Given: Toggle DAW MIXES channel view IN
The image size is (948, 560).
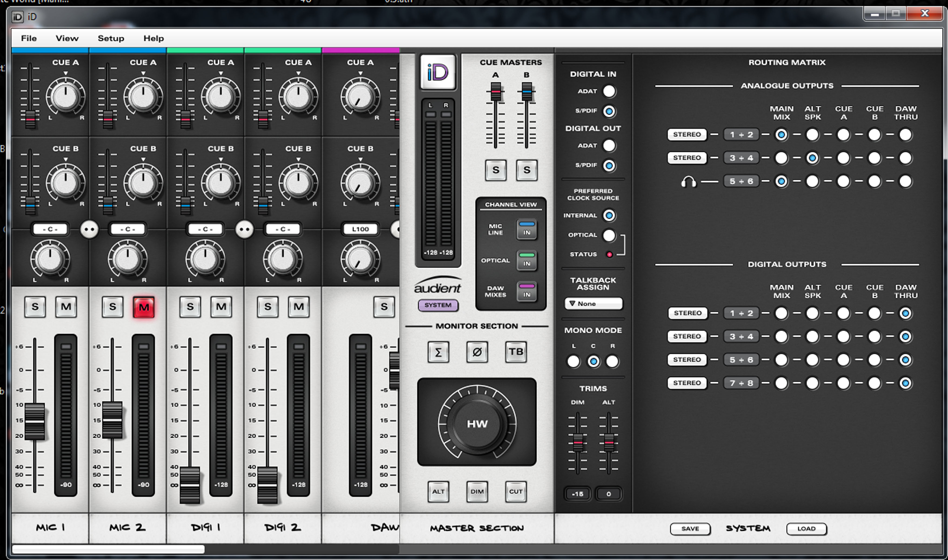Looking at the screenshot, I should (x=527, y=291).
